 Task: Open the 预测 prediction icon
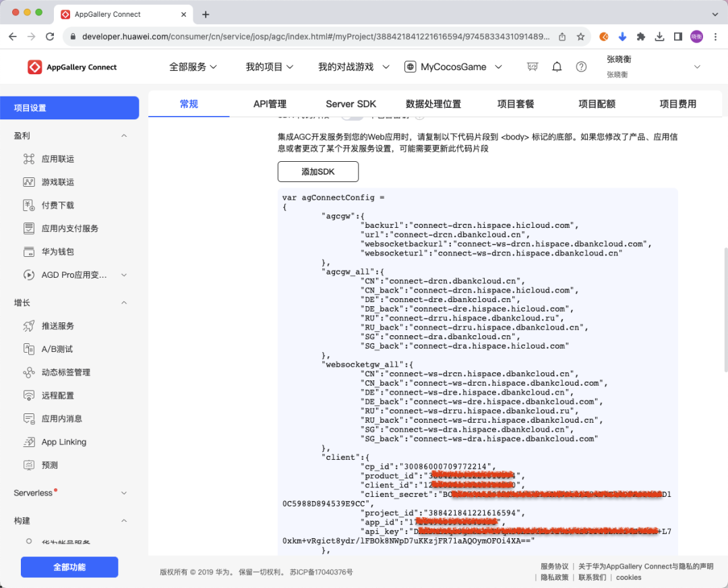[x=29, y=465]
